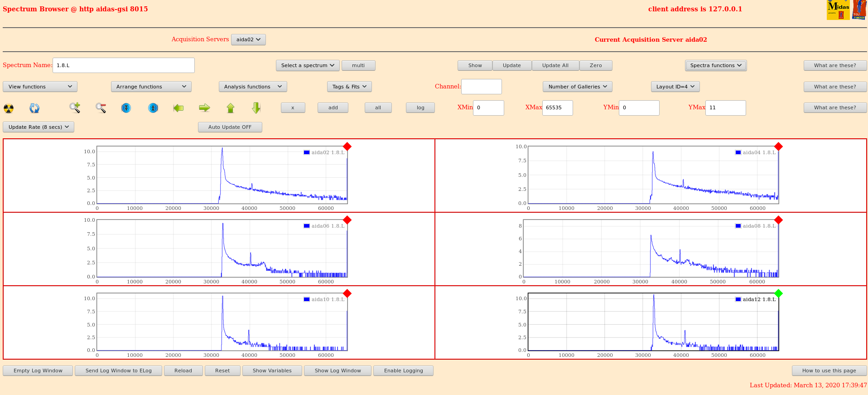Click the XMin input field
This screenshot has height=395, width=868.
[488, 108]
